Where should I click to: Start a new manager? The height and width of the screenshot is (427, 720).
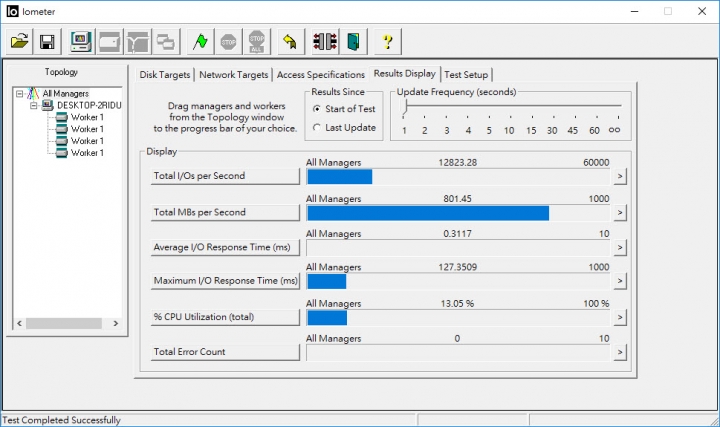pyautogui.click(x=81, y=42)
